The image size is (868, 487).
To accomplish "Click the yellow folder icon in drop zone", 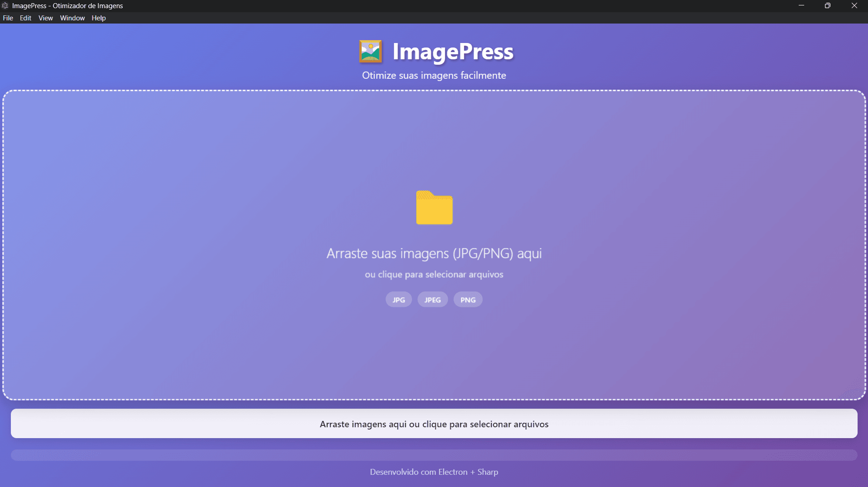I will [x=434, y=208].
